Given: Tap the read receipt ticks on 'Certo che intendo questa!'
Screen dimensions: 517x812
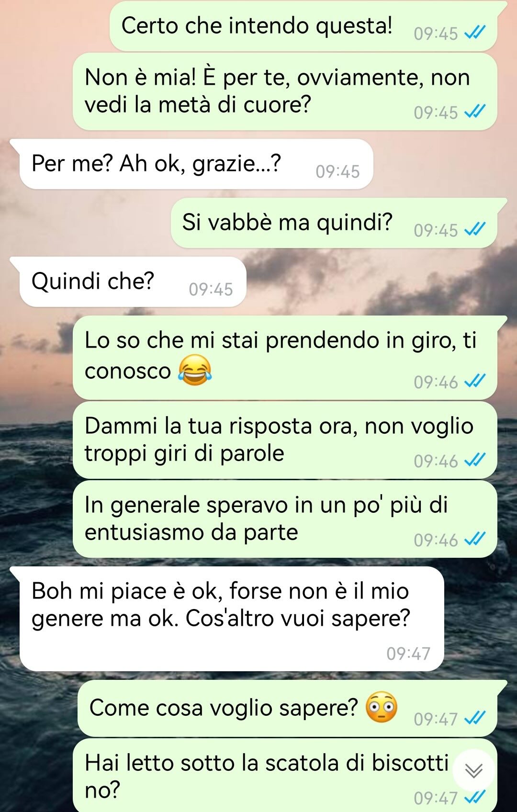Looking at the screenshot, I should 475,33.
